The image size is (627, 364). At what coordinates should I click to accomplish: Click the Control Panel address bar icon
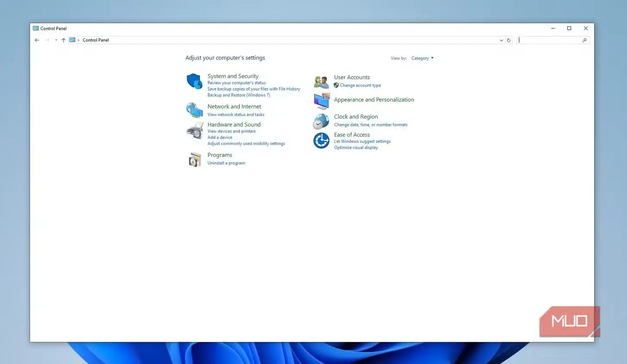click(72, 40)
